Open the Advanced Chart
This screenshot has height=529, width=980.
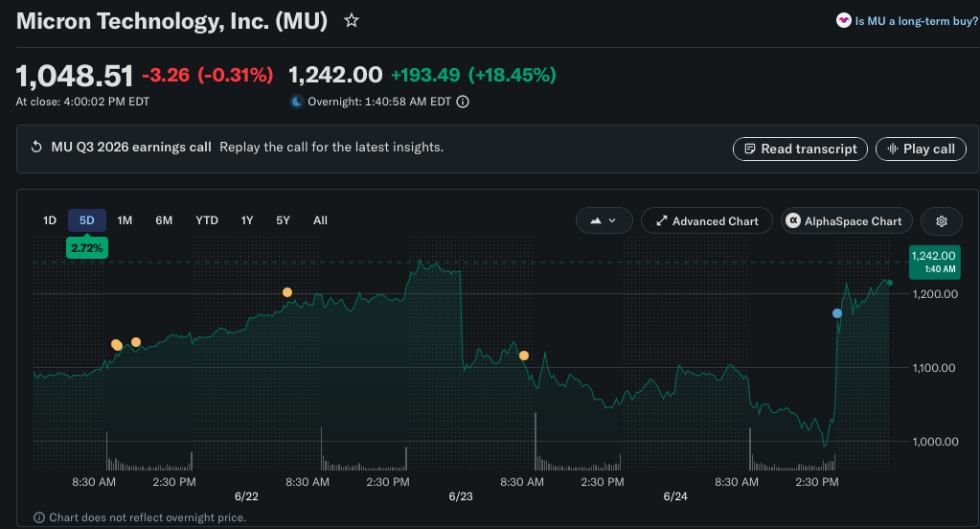tap(707, 221)
